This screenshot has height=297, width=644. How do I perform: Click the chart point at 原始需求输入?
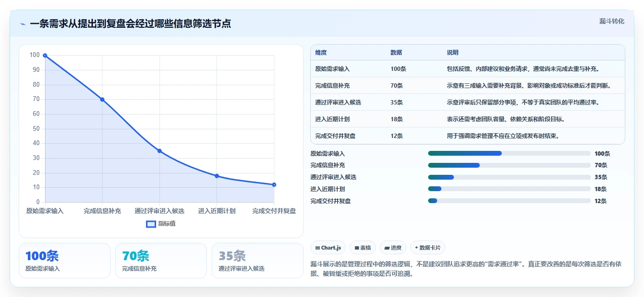click(45, 56)
